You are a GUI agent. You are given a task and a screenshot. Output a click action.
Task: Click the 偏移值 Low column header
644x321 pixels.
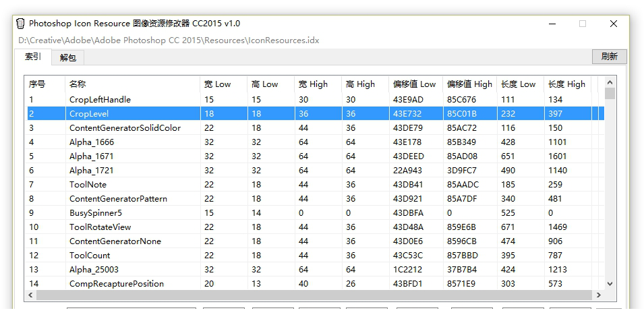416,84
